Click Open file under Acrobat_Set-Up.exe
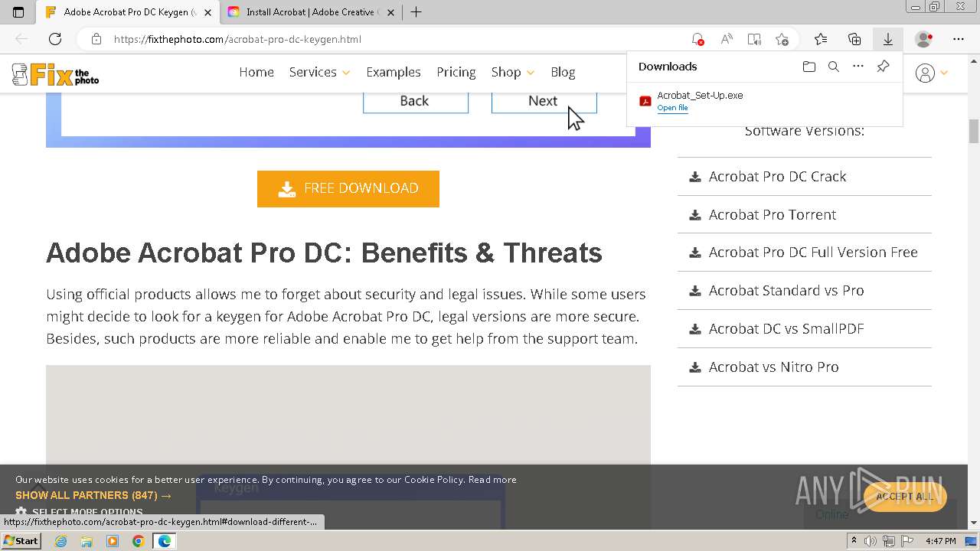Screen dimensions: 980x551 [x=672, y=108]
